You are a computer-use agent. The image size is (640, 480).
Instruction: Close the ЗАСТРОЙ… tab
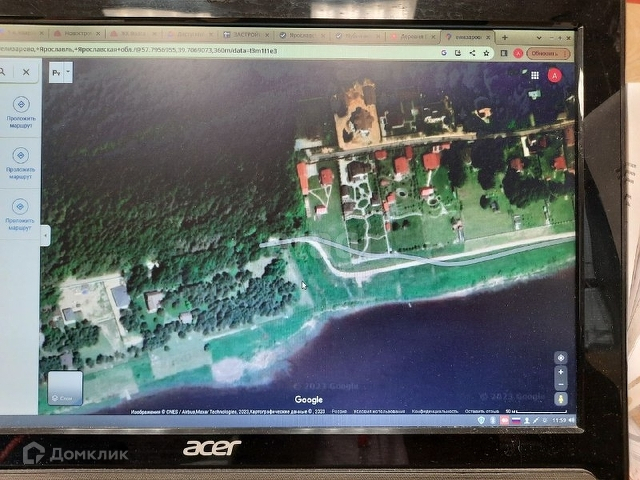(267, 35)
